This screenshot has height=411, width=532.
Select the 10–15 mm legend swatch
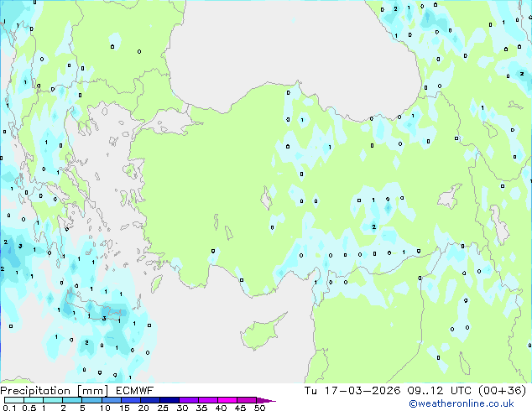pos(111,400)
